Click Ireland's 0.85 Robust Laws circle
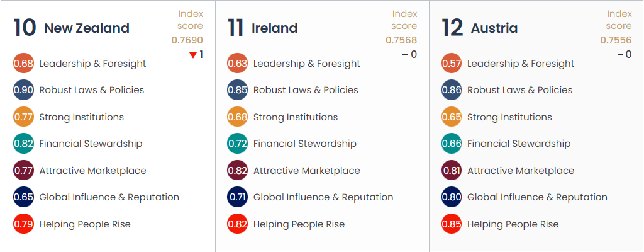The image size is (644, 252). coord(237,90)
